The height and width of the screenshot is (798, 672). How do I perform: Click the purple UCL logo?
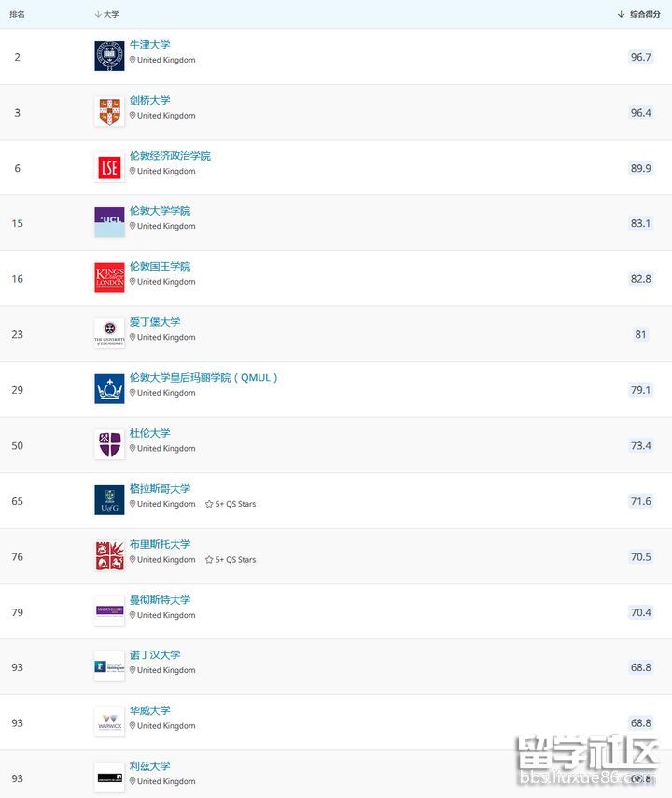point(109,222)
